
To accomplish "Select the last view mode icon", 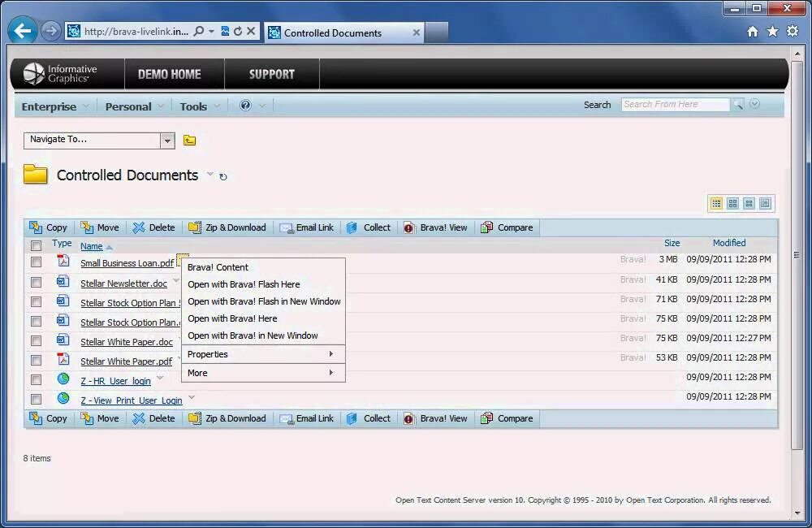I will [x=766, y=203].
